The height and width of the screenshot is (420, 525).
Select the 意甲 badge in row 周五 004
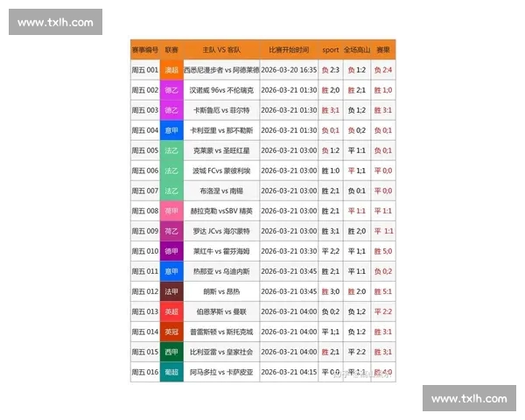click(x=171, y=130)
